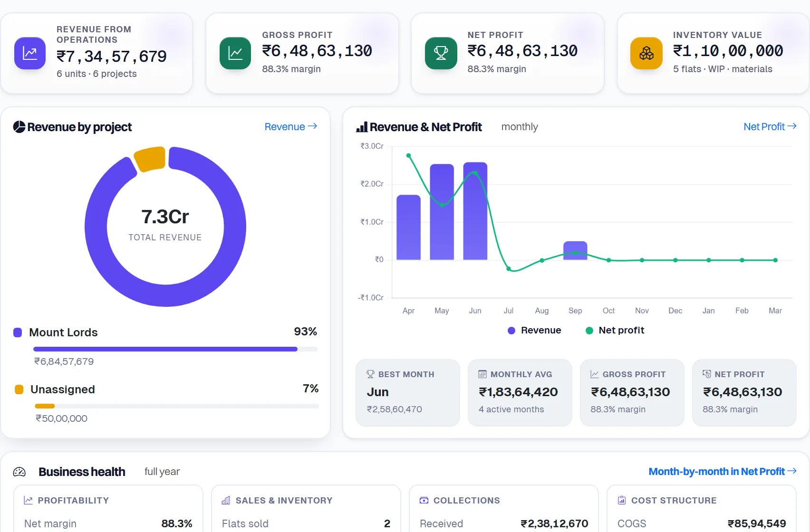Click the Net margin 88.3% row

click(x=108, y=523)
